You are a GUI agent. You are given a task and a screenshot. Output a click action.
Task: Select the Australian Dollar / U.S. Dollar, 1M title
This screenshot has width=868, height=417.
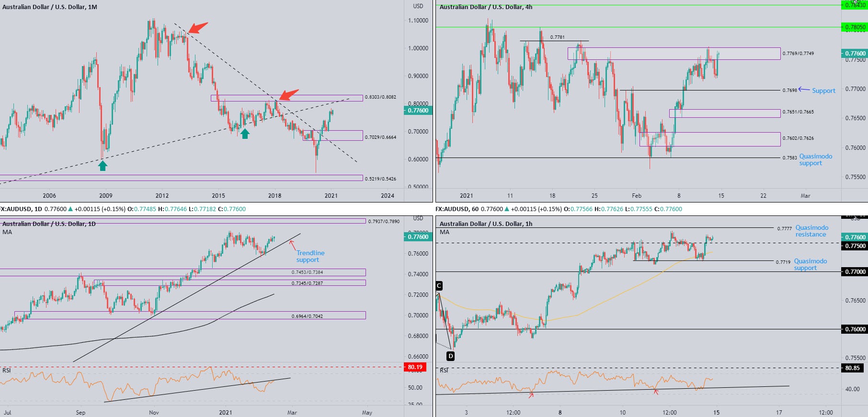click(x=50, y=7)
